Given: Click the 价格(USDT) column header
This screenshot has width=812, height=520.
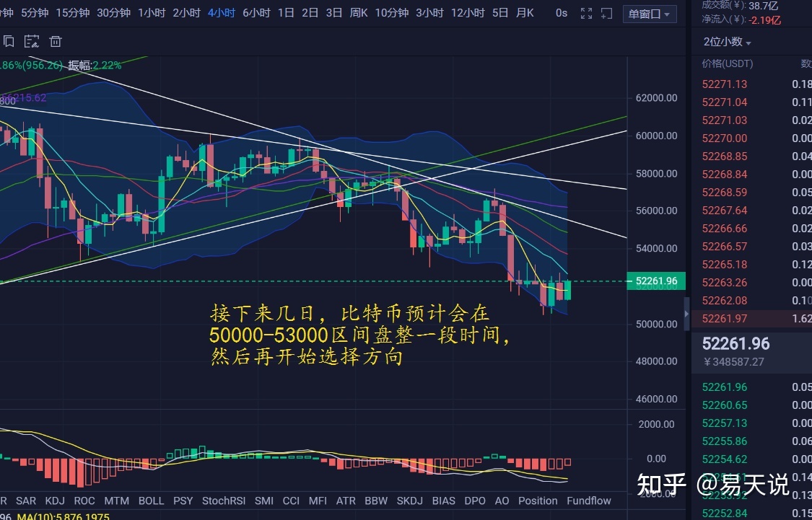Looking at the screenshot, I should pyautogui.click(x=727, y=63).
